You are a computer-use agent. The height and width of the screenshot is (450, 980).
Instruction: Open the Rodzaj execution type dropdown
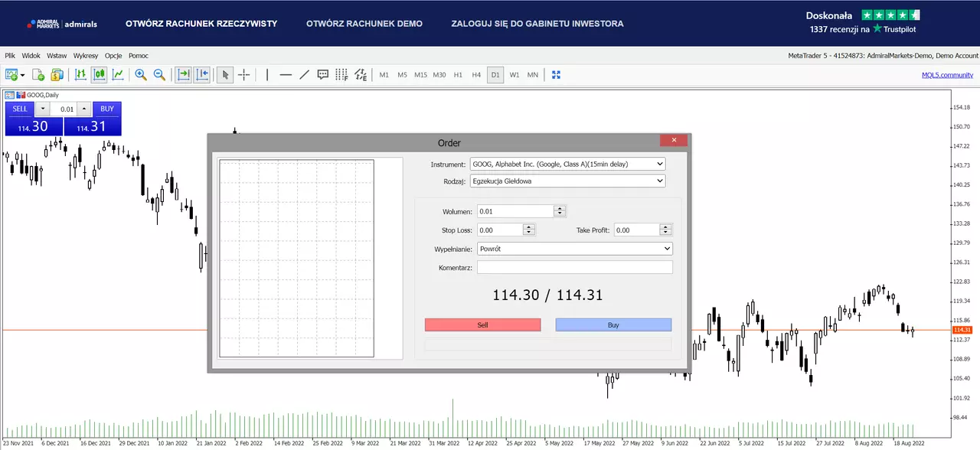(x=567, y=181)
